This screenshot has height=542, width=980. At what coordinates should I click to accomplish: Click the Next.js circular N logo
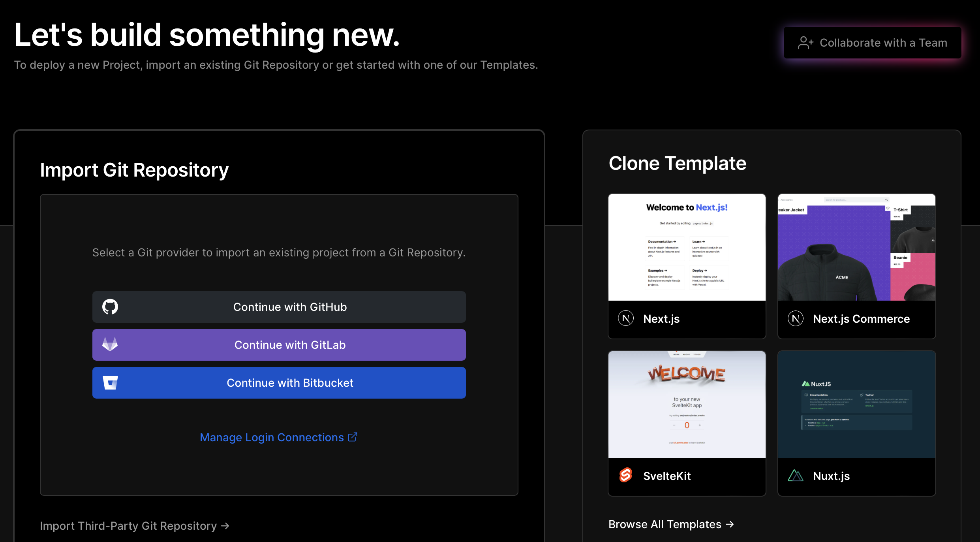[x=626, y=318]
